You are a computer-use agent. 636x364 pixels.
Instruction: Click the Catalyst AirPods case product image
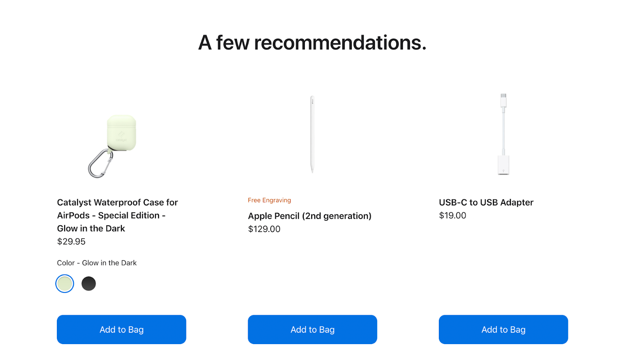point(112,145)
